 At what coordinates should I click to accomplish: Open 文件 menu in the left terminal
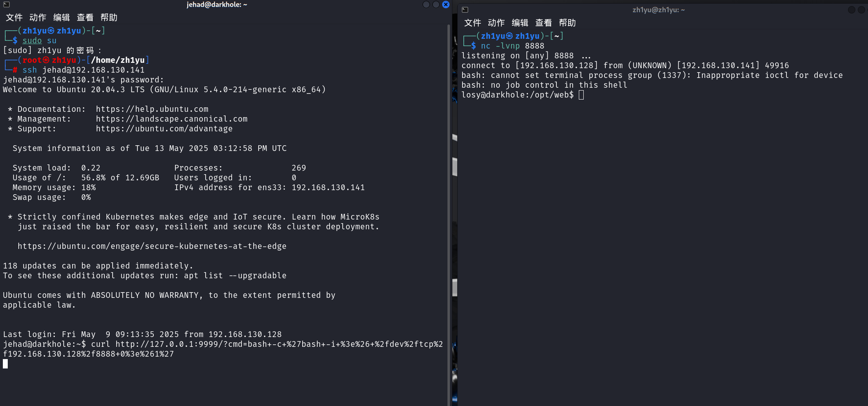click(x=14, y=18)
